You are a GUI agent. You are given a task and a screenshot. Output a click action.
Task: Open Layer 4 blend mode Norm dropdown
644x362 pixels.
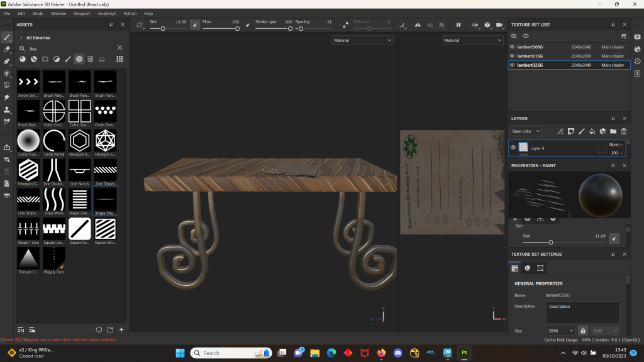click(x=616, y=145)
